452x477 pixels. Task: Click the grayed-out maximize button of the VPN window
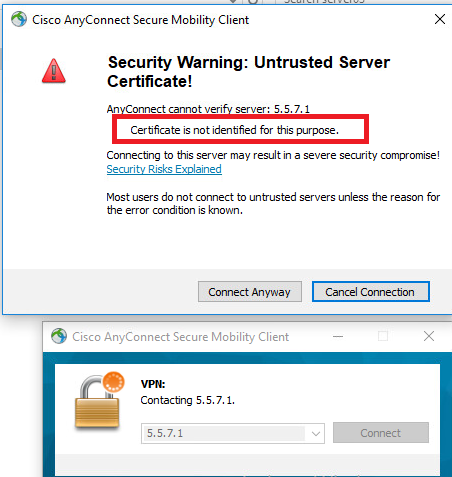pos(383,336)
